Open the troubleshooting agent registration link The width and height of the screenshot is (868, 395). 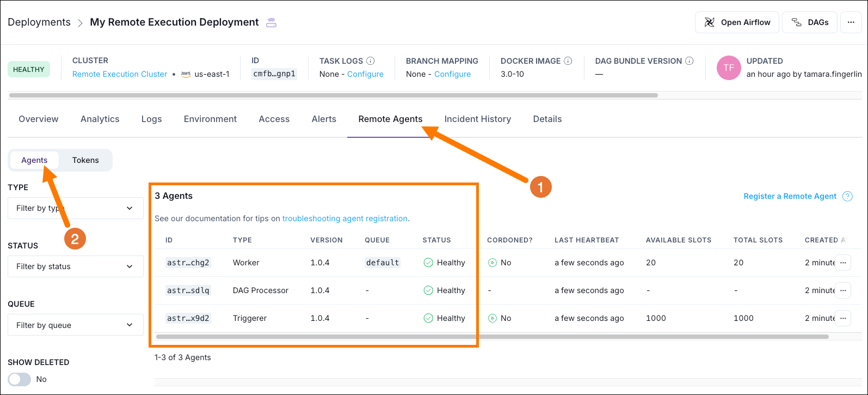(344, 218)
